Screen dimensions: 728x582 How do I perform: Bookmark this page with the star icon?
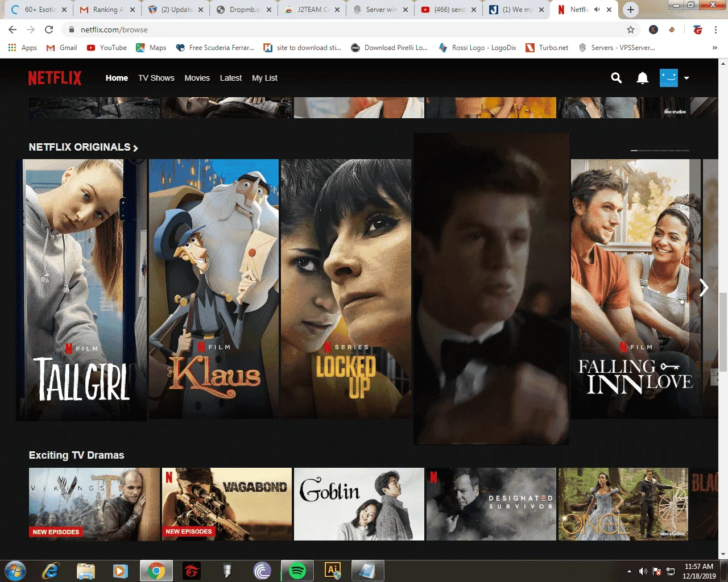tap(630, 30)
